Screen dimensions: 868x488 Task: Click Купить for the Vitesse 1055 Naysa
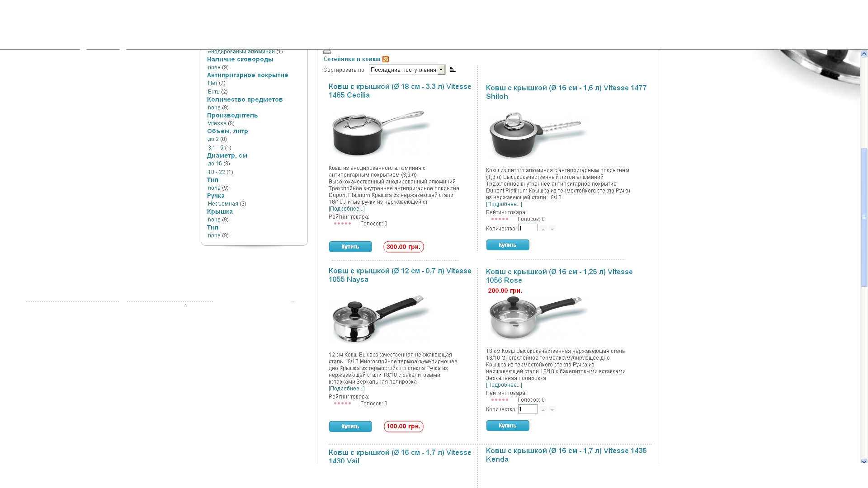(350, 427)
